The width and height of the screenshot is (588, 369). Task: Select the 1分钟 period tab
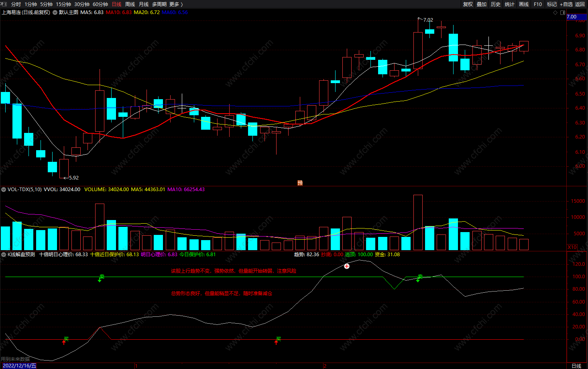pos(31,4)
